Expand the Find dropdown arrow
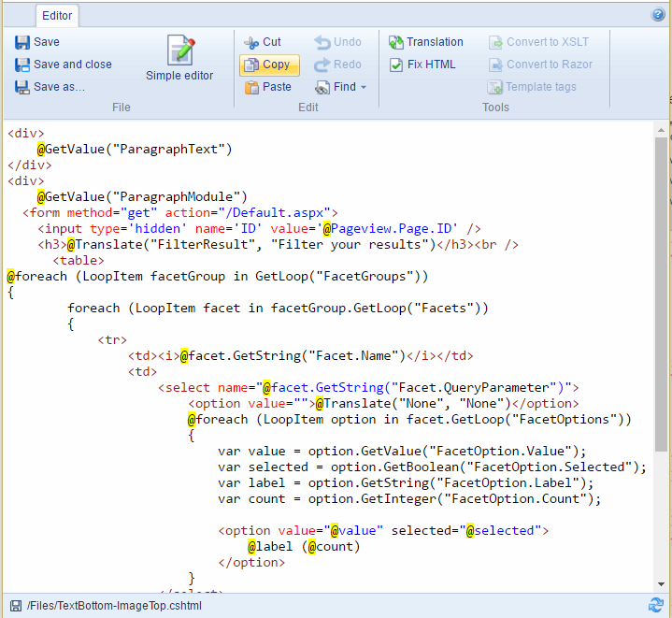672x618 pixels. coord(363,88)
